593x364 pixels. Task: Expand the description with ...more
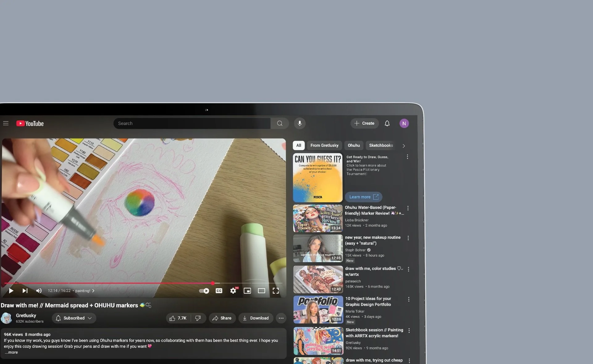(x=11, y=352)
